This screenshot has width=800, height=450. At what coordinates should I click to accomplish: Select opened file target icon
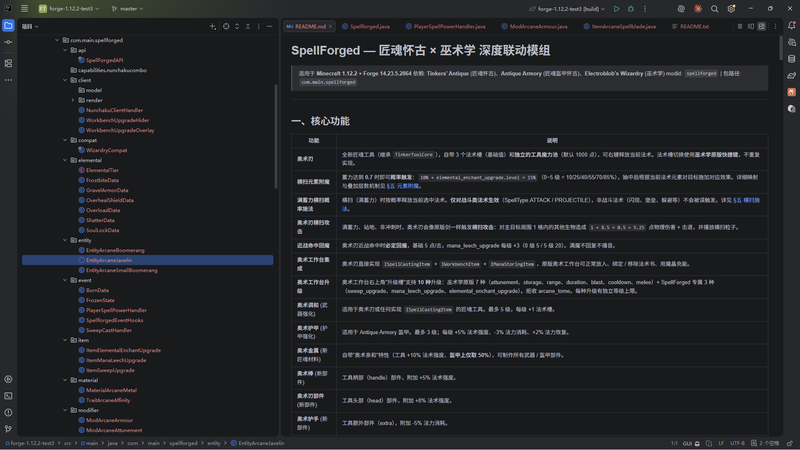[x=226, y=27]
